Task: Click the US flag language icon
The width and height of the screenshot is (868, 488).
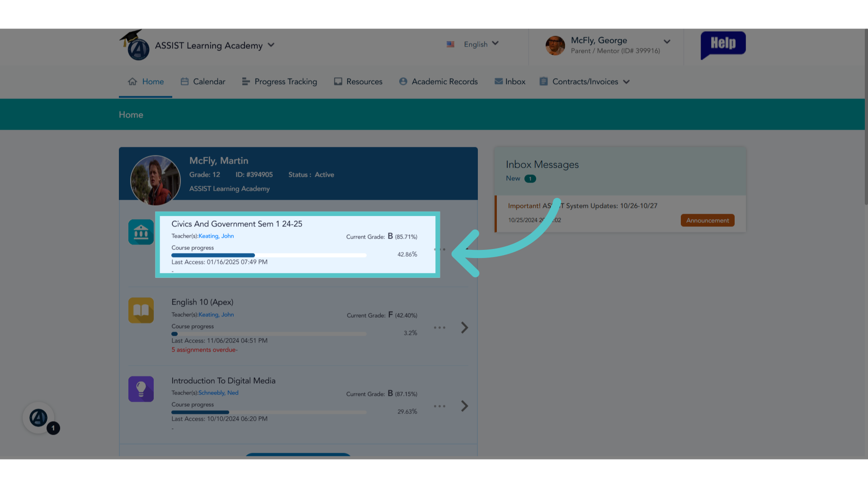Action: pos(450,44)
